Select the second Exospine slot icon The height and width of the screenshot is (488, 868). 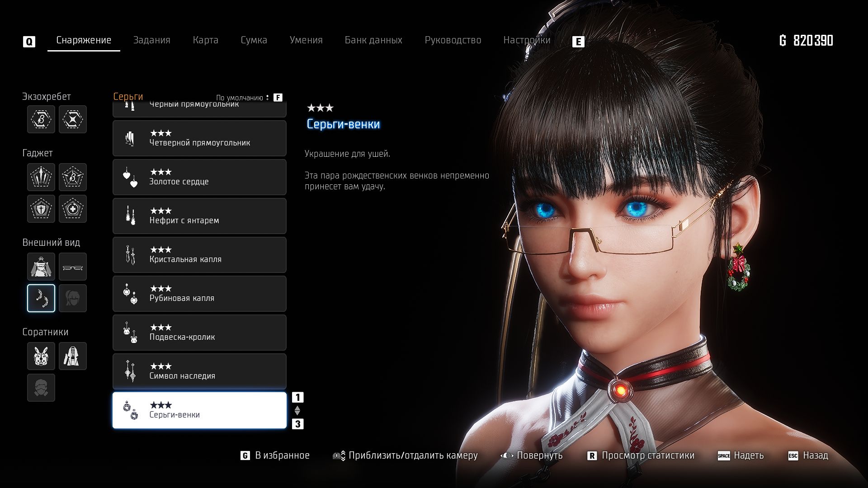pyautogui.click(x=73, y=119)
